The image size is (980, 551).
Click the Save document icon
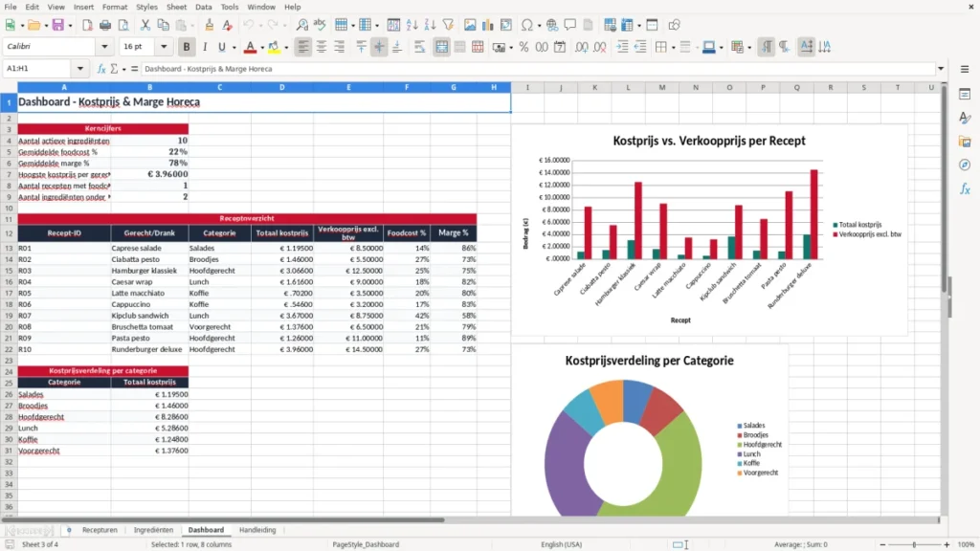[x=58, y=25]
